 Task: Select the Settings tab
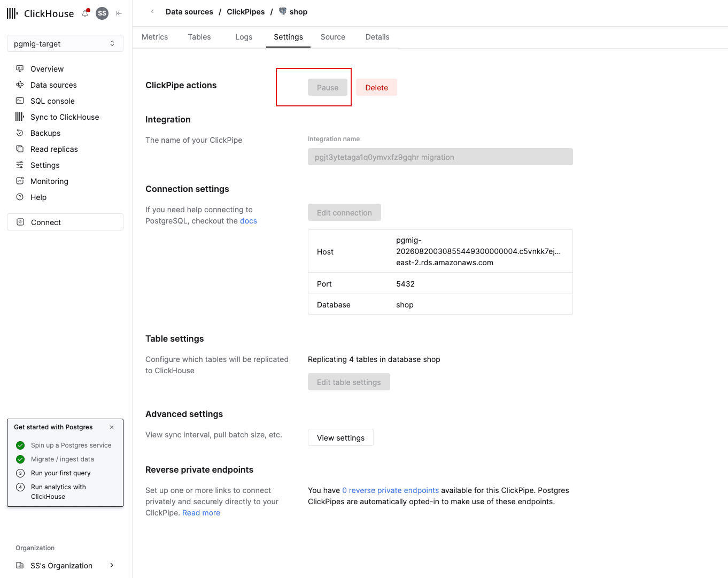[289, 37]
